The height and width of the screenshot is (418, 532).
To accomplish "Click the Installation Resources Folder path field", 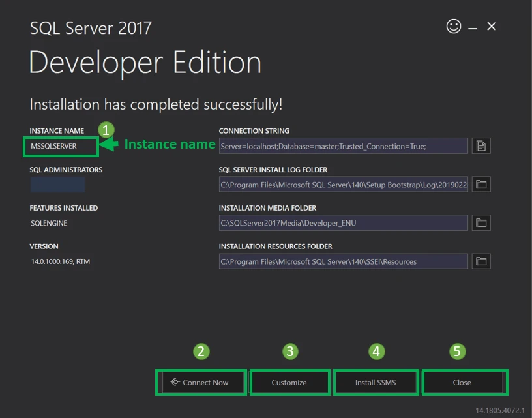I will click(343, 261).
